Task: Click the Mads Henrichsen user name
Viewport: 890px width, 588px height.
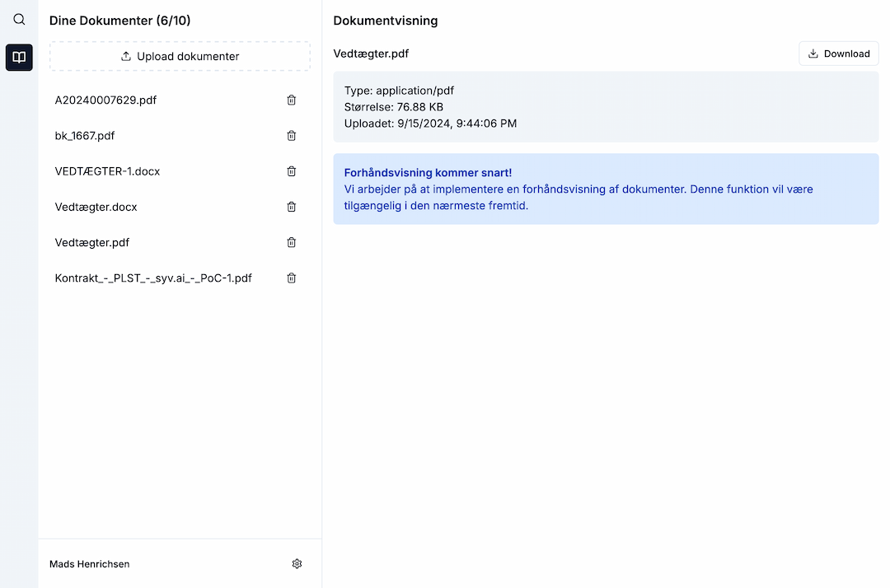Action: pyautogui.click(x=89, y=564)
